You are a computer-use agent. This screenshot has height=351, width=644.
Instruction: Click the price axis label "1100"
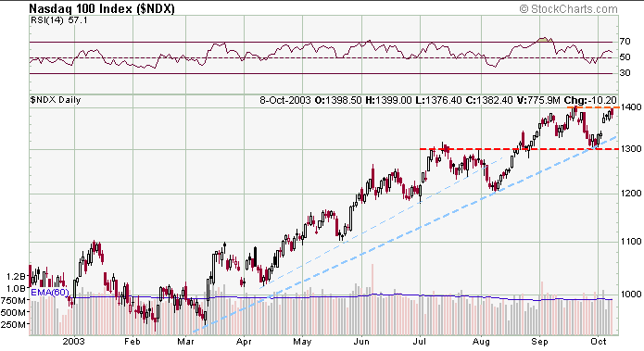[x=631, y=242]
